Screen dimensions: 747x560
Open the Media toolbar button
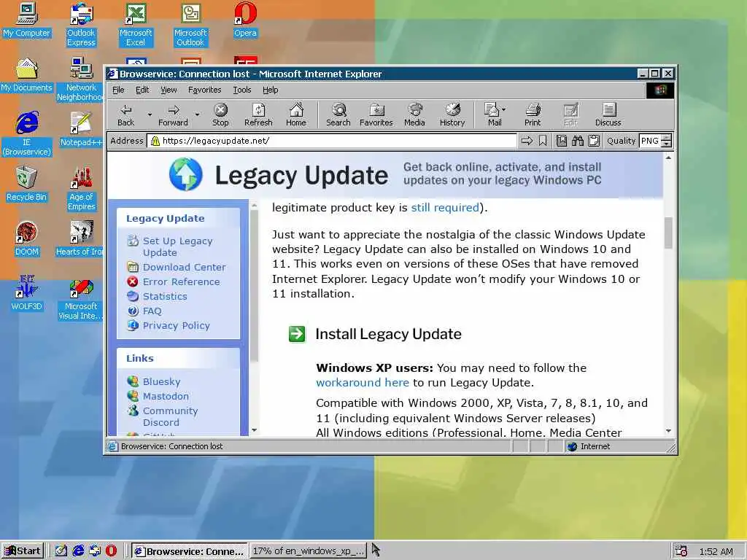click(414, 114)
